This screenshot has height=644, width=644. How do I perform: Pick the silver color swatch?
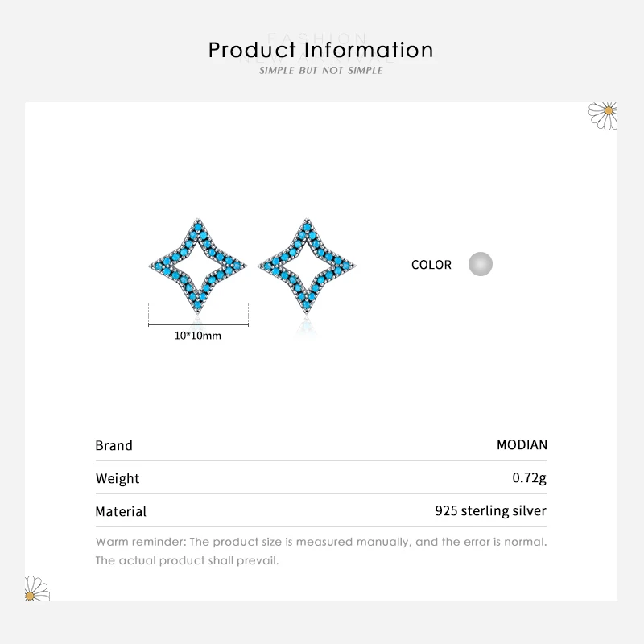(x=481, y=264)
